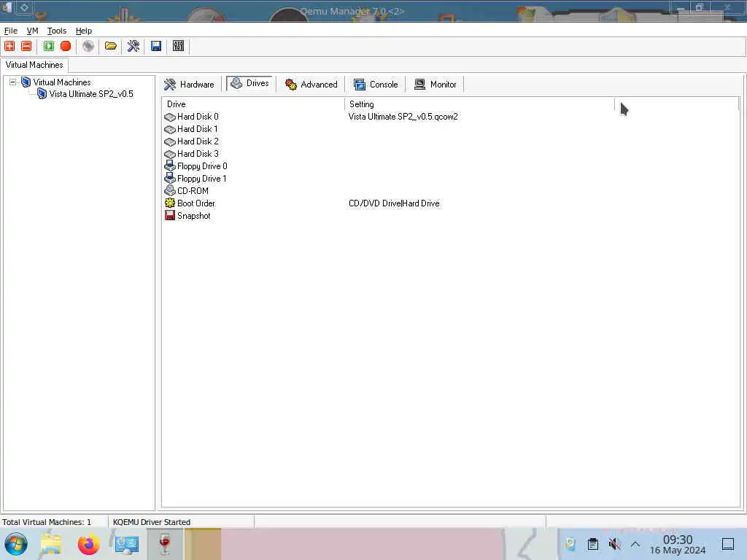Click the Wine glass taskbar entry
This screenshot has height=560, width=747.
(x=165, y=544)
